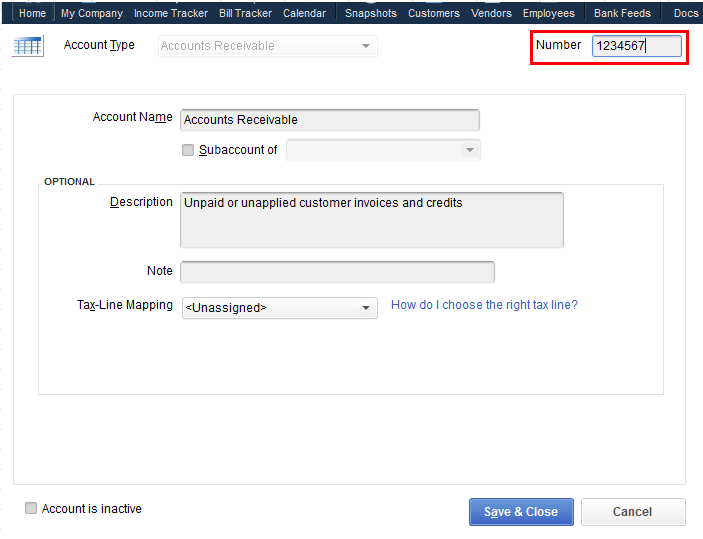Click the account register grid icon
The width and height of the screenshot is (703, 539).
point(29,47)
